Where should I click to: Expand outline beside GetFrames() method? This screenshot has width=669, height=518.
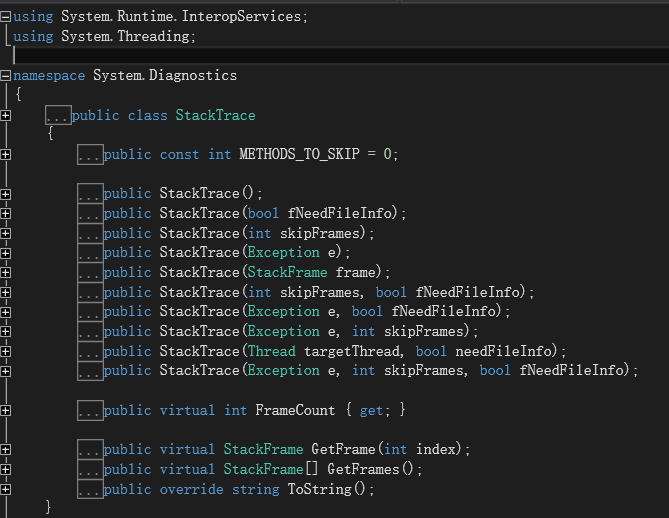pyautogui.click(x=6, y=469)
